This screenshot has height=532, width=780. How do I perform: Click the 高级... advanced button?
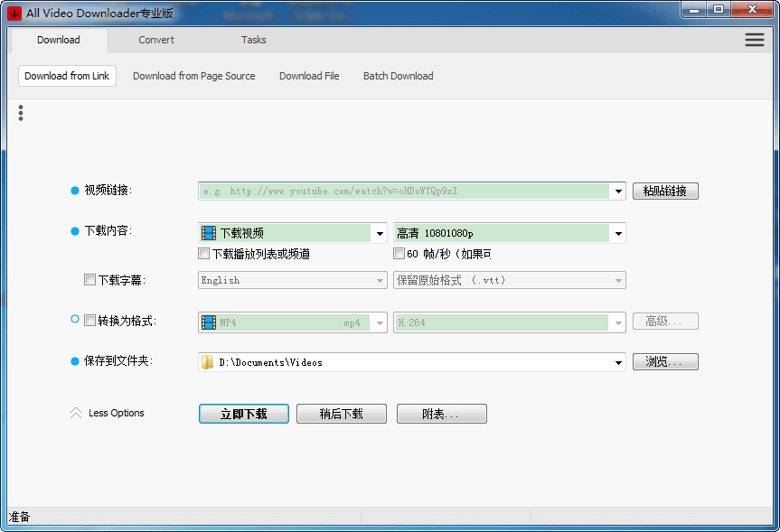coord(665,322)
